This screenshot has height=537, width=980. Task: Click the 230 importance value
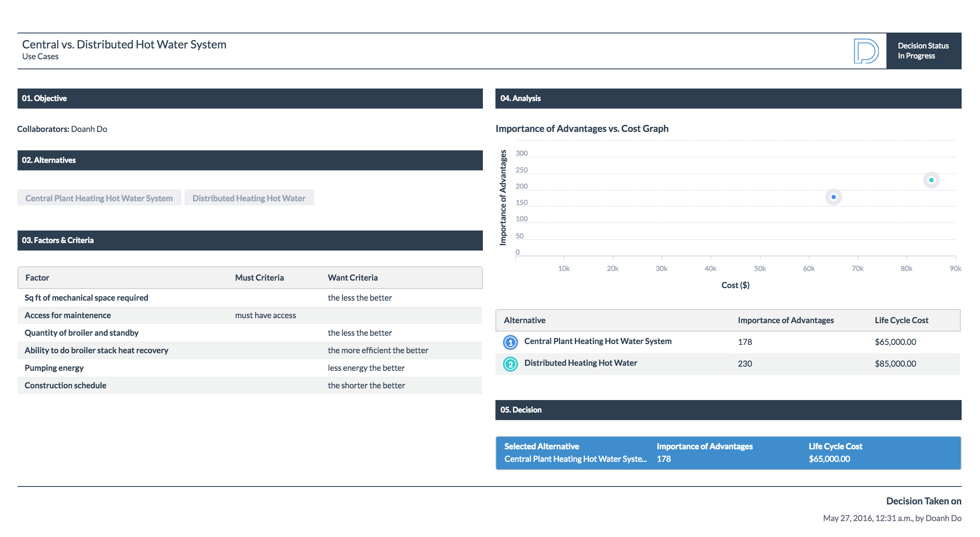[x=745, y=364]
